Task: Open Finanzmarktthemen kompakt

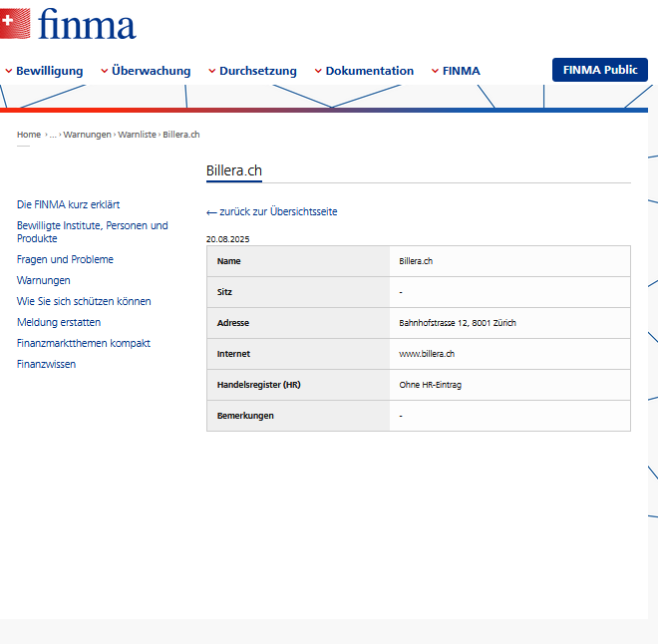Action: click(x=83, y=343)
